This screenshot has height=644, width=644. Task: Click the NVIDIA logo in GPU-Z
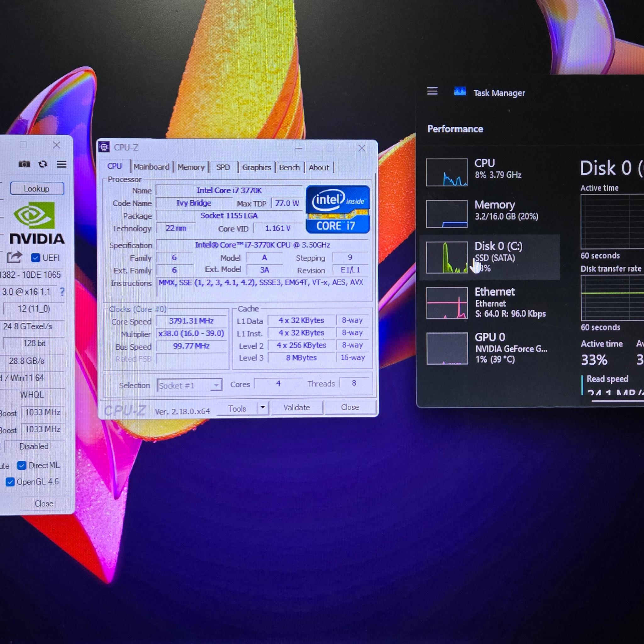coord(37,222)
